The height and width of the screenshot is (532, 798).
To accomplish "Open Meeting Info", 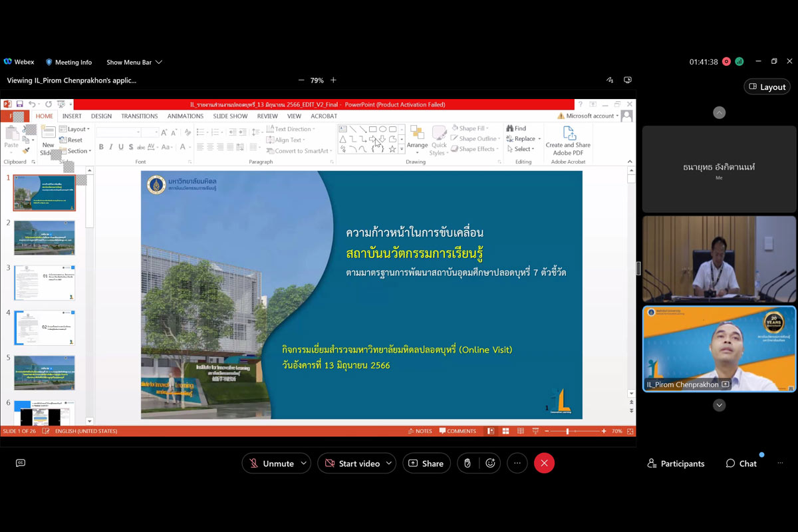I will (x=68, y=63).
